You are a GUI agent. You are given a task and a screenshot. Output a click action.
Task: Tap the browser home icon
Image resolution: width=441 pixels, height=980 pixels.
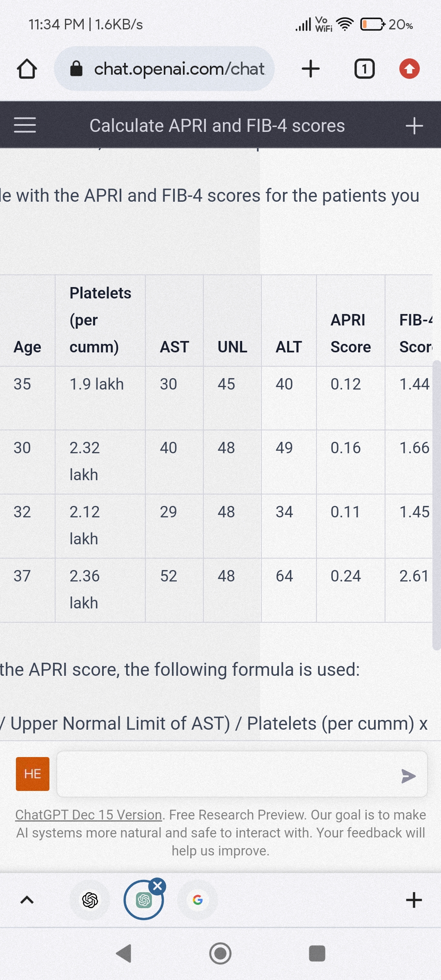[x=27, y=69]
